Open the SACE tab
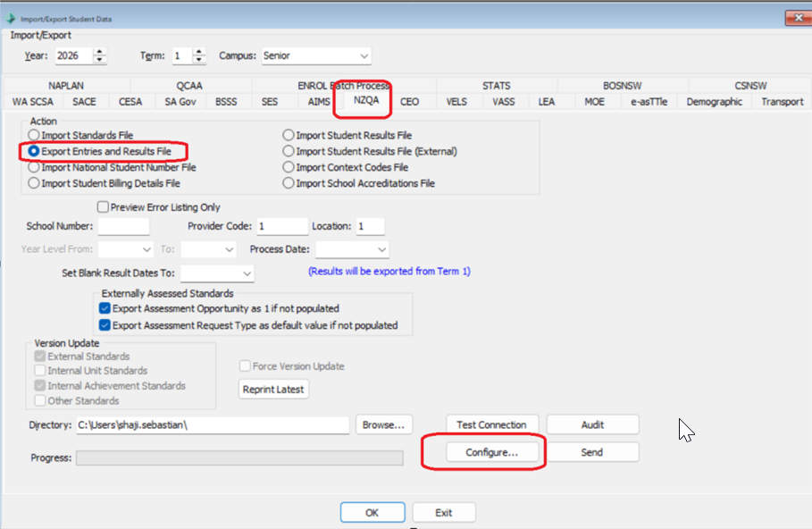The width and height of the screenshot is (812, 529). 84,102
